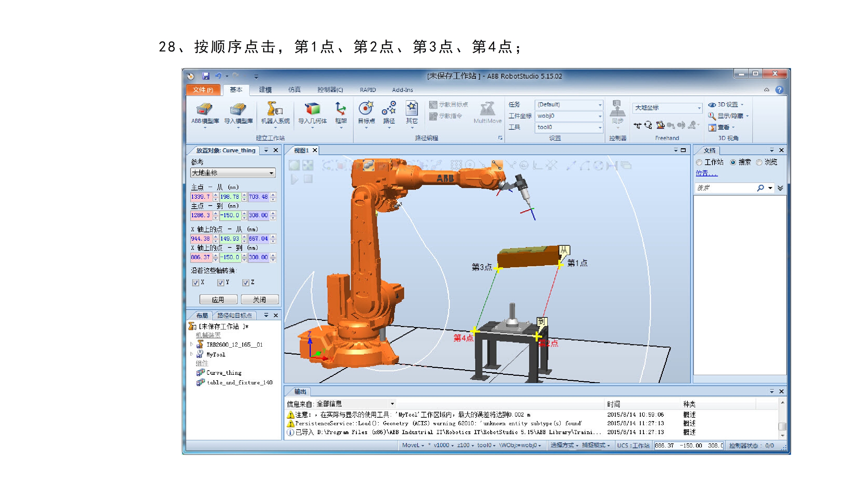Viewport: 868px width, 488px height.
Task: Click the save icon in title bar
Action: pos(206,76)
